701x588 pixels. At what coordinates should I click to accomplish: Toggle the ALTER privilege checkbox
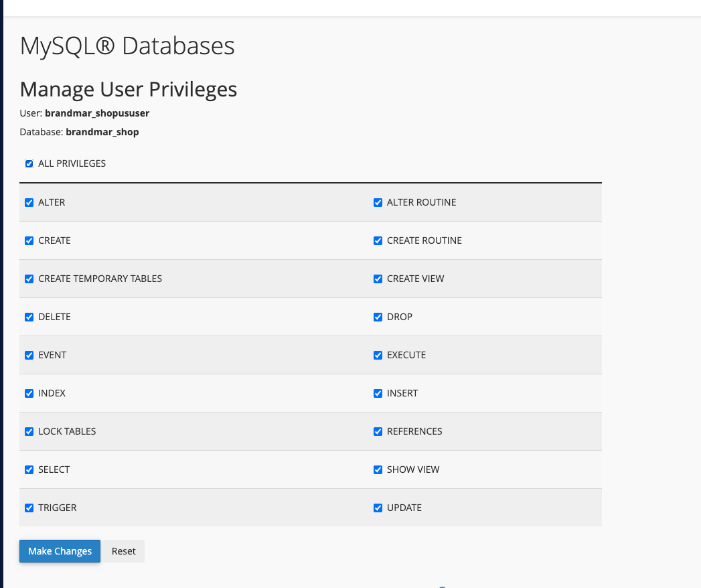(x=29, y=202)
